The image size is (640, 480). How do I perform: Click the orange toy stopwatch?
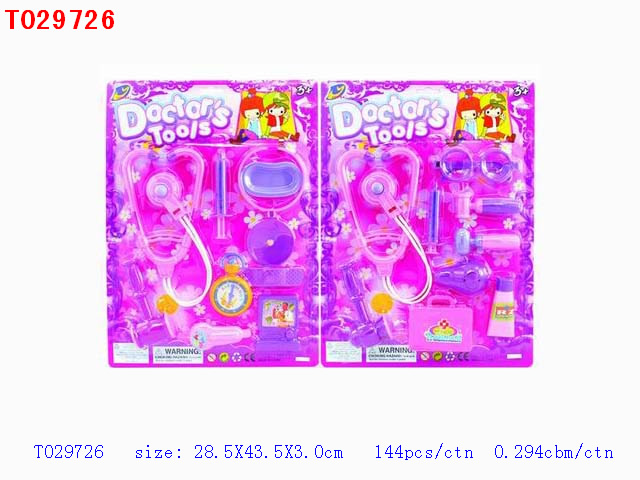coord(231,291)
